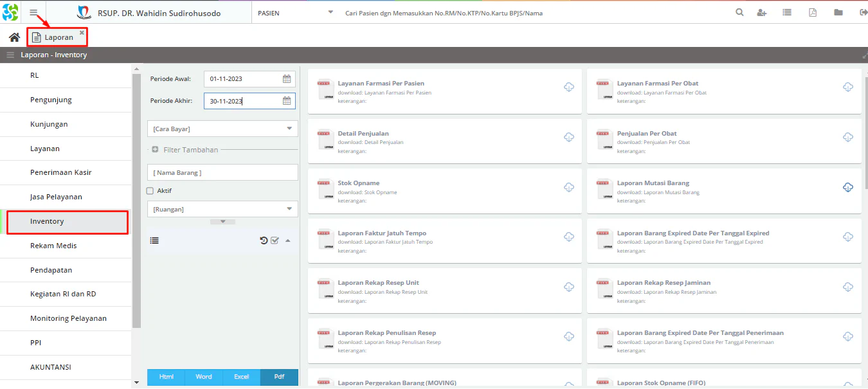Viewport: 868px width, 389px height.
Task: Select Pendapatan in the report menu
Action: tap(66, 270)
